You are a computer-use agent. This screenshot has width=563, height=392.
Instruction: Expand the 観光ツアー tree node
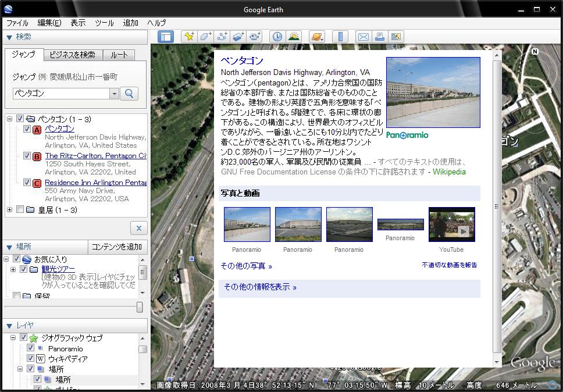pyautogui.click(x=13, y=269)
